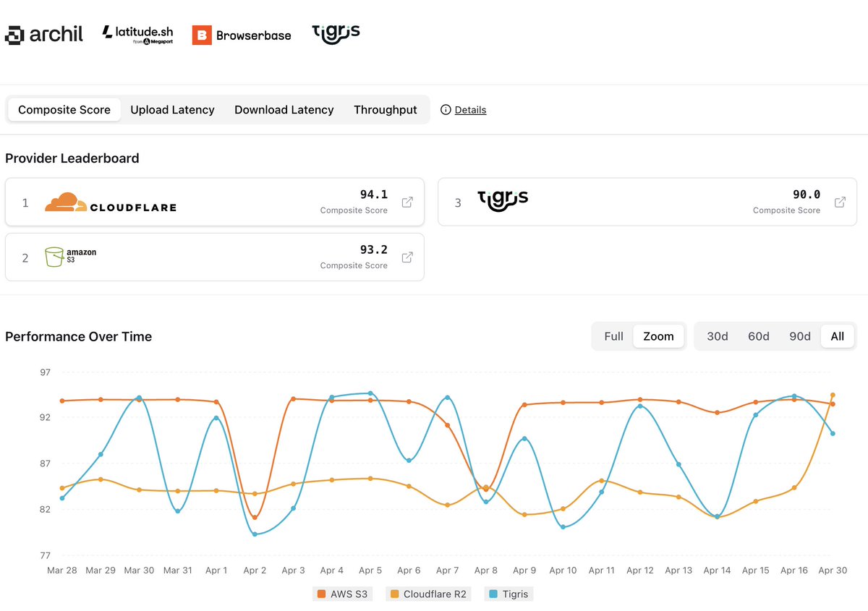Click the Tigris logo in header
This screenshot has height=611, width=868.
click(336, 34)
